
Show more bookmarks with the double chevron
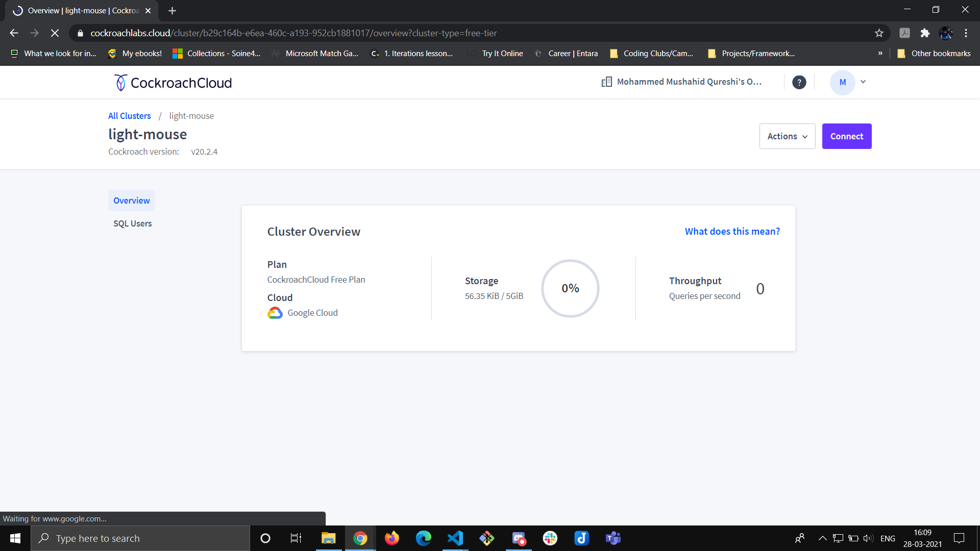coord(880,53)
